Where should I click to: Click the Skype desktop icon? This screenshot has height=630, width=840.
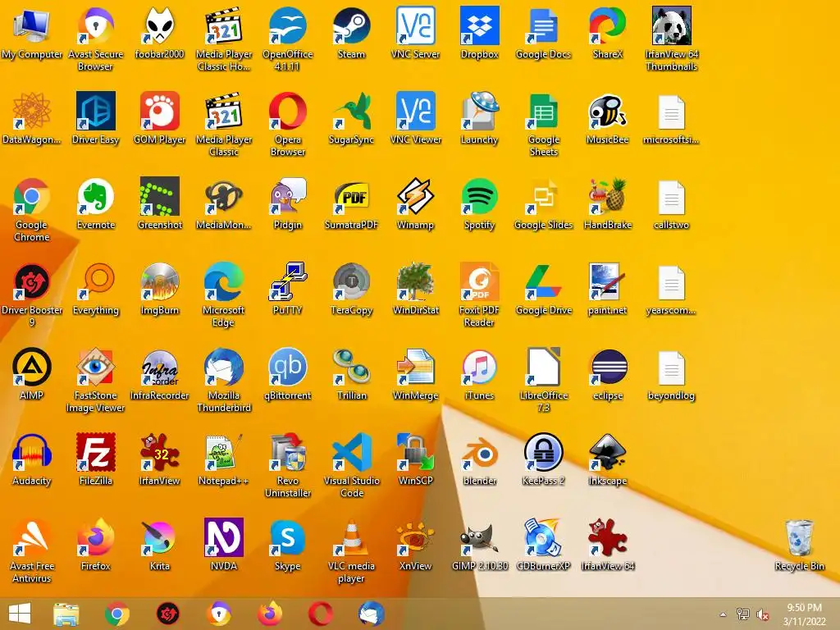tap(288, 538)
